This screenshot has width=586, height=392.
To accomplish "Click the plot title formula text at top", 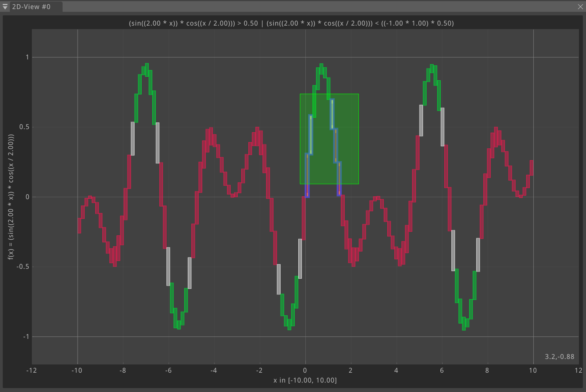I will [x=291, y=23].
